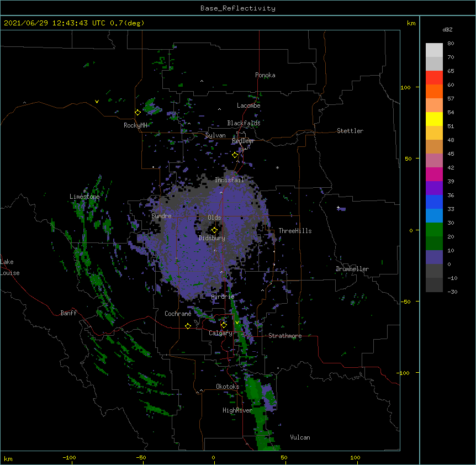Image resolution: width=476 pixels, height=465 pixels.
Task: Click the yellow radar site marker near Olds
Action: (214, 230)
